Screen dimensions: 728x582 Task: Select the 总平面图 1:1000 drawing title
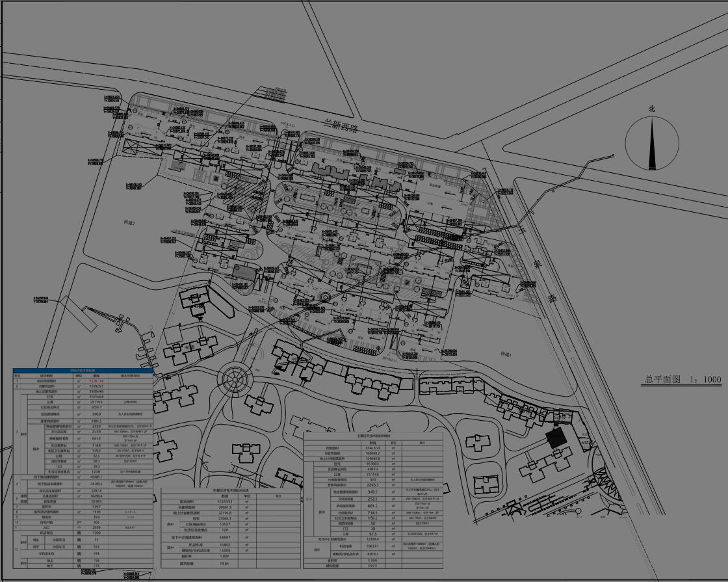tap(682, 379)
